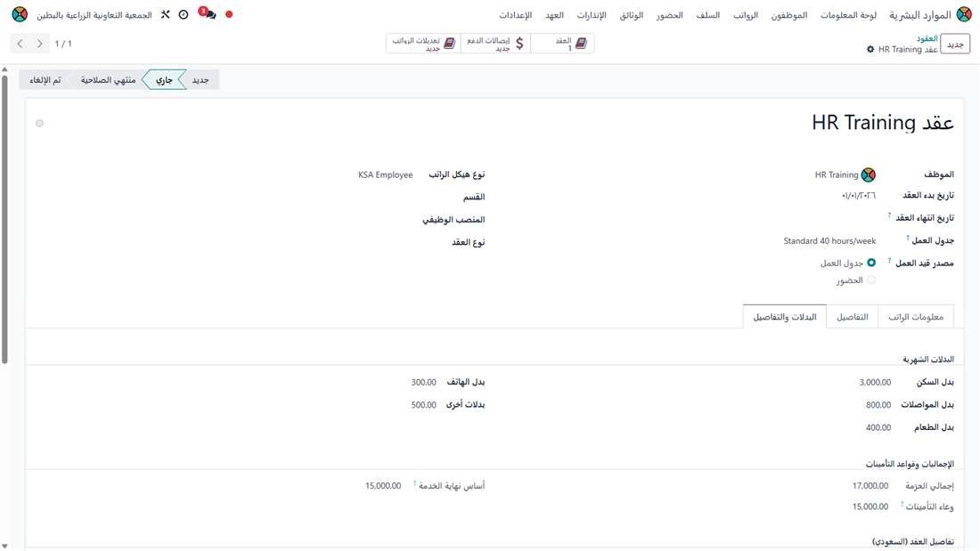Click the contract book icon
Image resolution: width=980 pixels, height=551 pixels.
coord(581,43)
